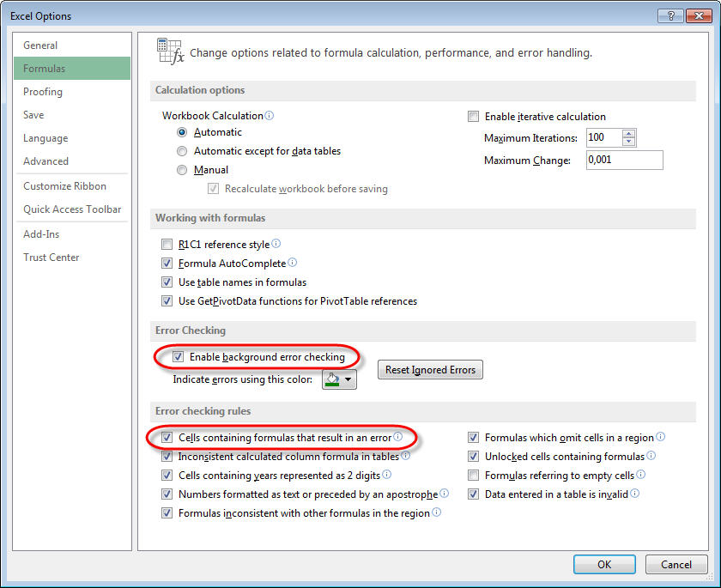Click info icon for formulas referring to empty cells
The height and width of the screenshot is (588, 721).
641,475
